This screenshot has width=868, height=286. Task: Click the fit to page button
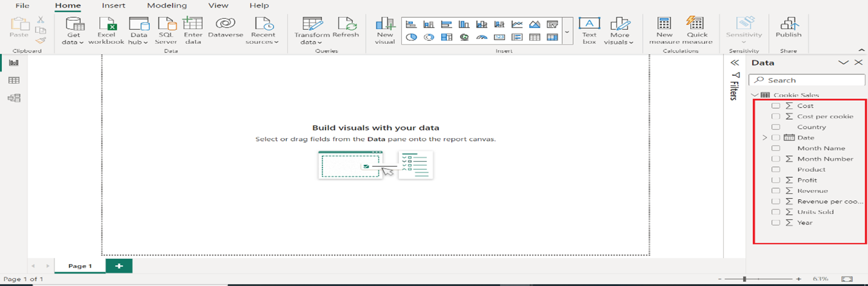[847, 279]
